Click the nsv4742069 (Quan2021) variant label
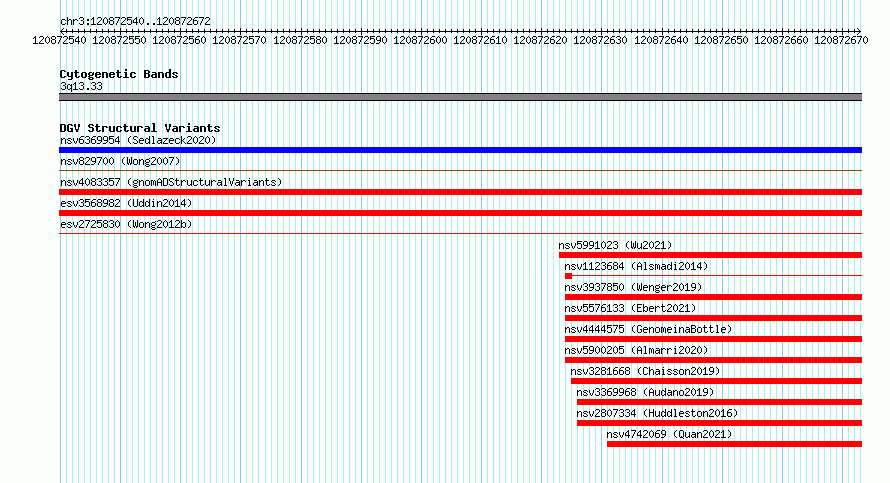The width and height of the screenshot is (890, 483). (669, 434)
